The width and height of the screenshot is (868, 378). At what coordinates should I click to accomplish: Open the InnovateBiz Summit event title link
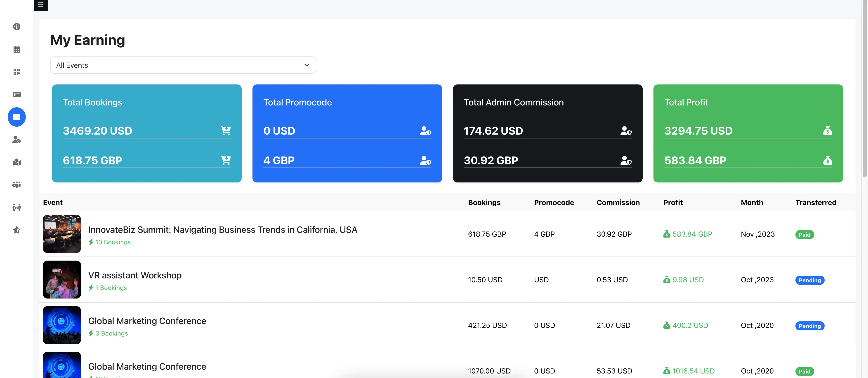click(x=223, y=230)
